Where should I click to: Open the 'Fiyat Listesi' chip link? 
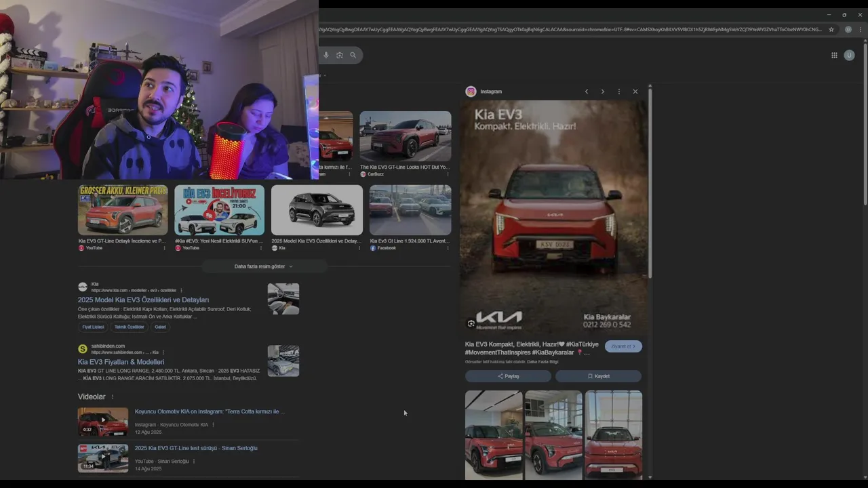click(94, 327)
